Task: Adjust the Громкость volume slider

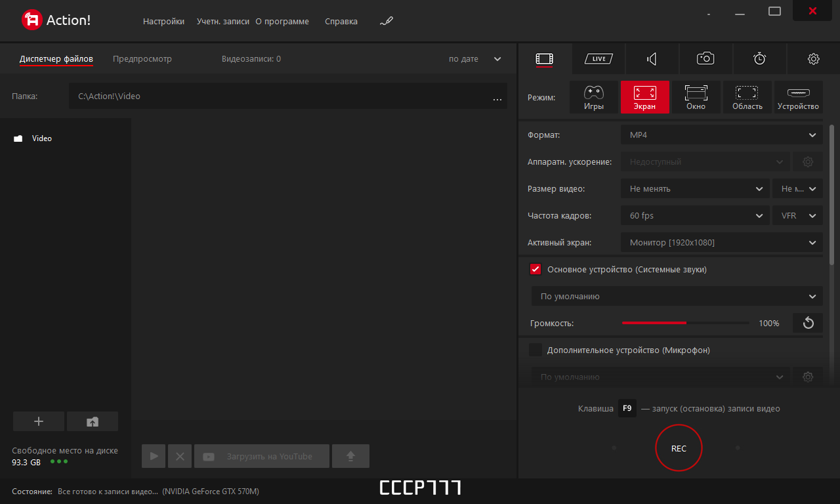Action: pos(685,323)
